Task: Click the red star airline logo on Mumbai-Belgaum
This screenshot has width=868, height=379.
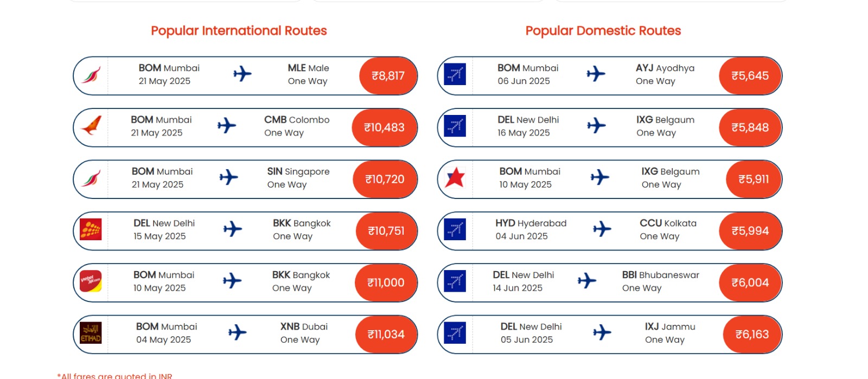Action: pos(455,178)
